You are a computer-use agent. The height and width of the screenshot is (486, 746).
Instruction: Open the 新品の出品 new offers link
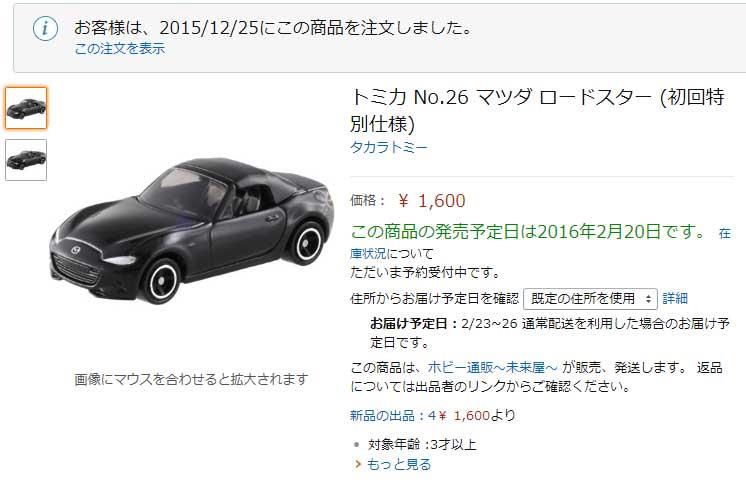387,416
